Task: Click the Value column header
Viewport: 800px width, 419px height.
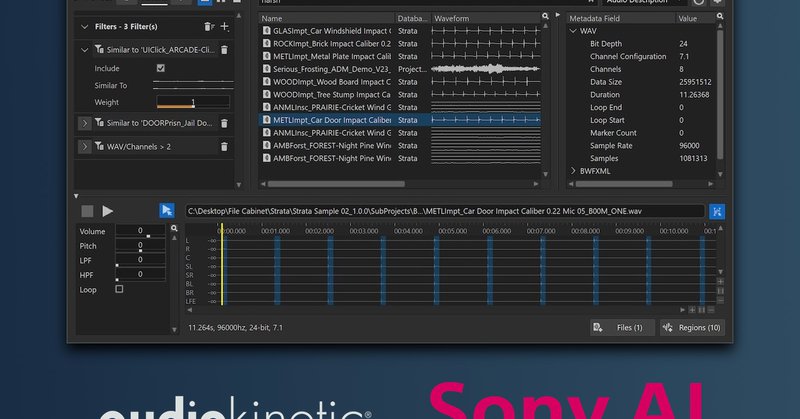Action: 694,18
